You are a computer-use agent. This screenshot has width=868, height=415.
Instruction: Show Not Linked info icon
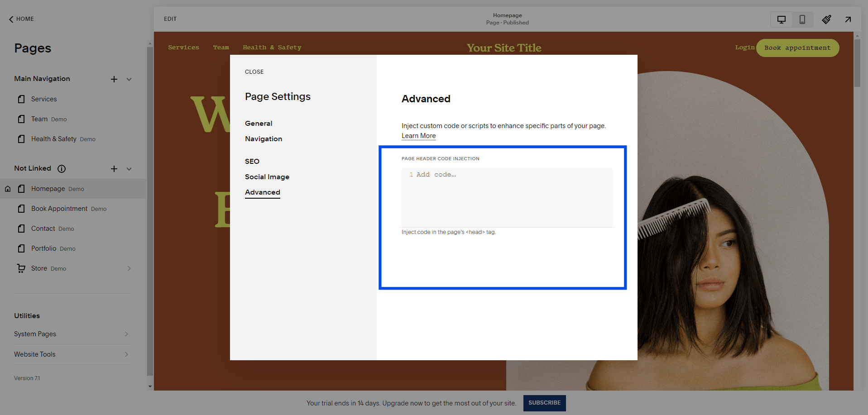tap(62, 169)
